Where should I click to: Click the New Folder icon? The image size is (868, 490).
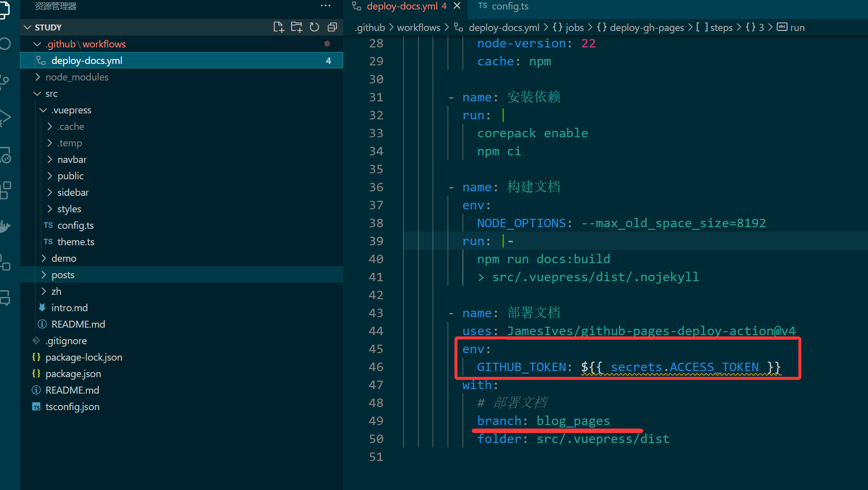coord(297,27)
